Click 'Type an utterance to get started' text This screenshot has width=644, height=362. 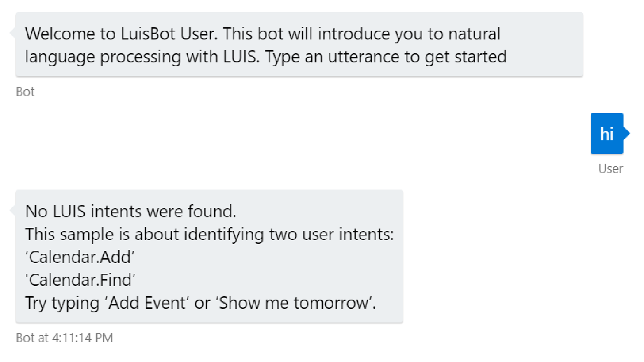click(386, 57)
